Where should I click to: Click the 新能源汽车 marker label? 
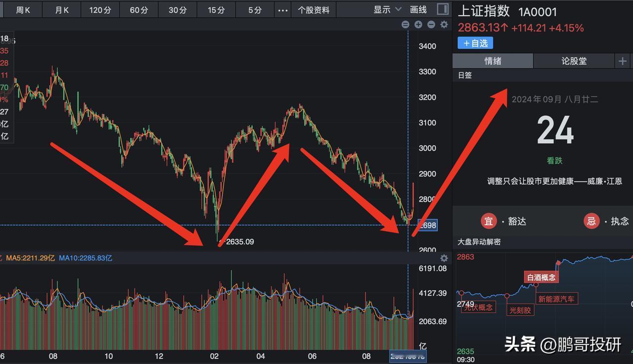click(x=556, y=299)
